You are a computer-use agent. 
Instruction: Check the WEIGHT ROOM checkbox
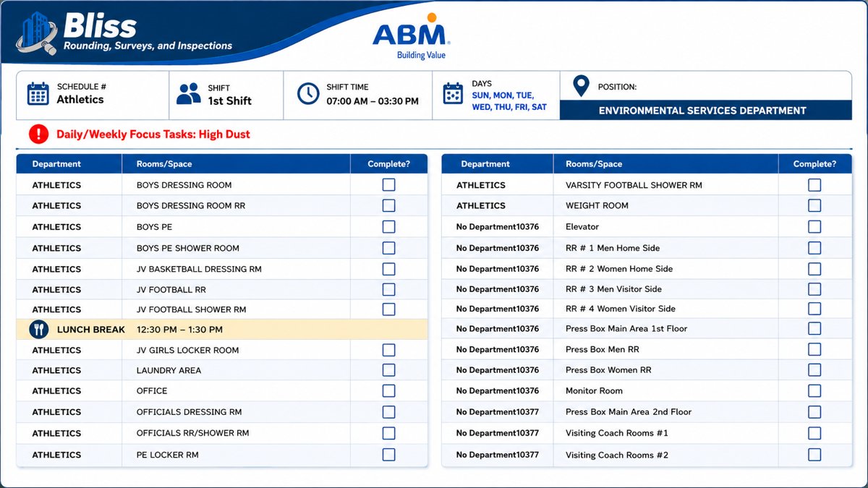coord(814,205)
